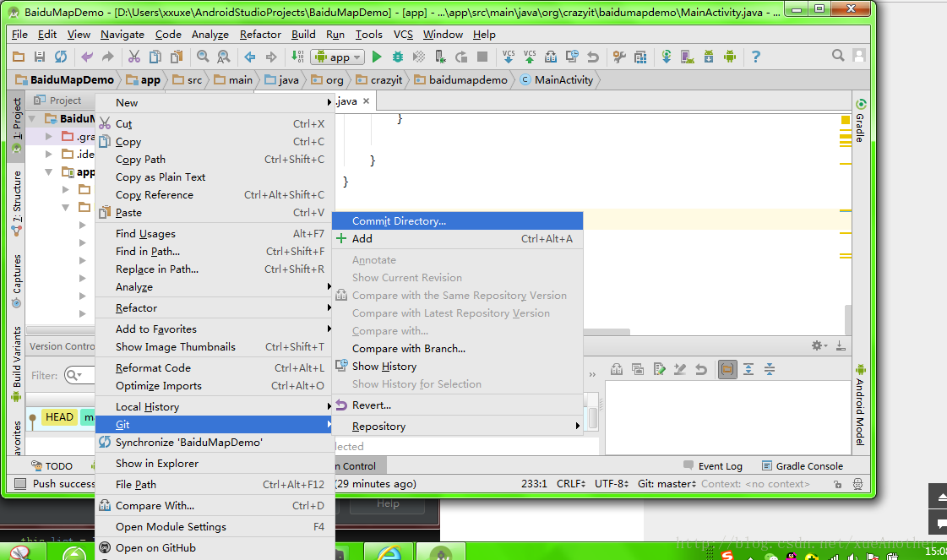Choose Show History in Git submenu
This screenshot has height=560, width=947.
click(x=458, y=366)
